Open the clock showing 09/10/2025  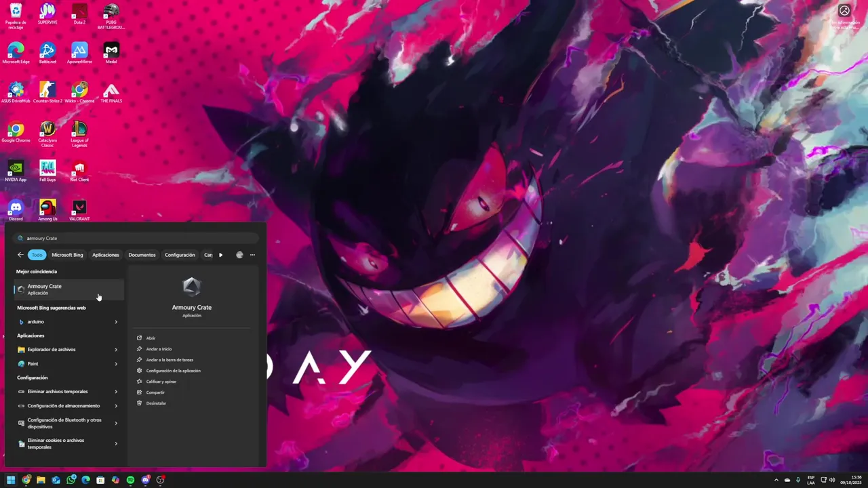click(851, 480)
